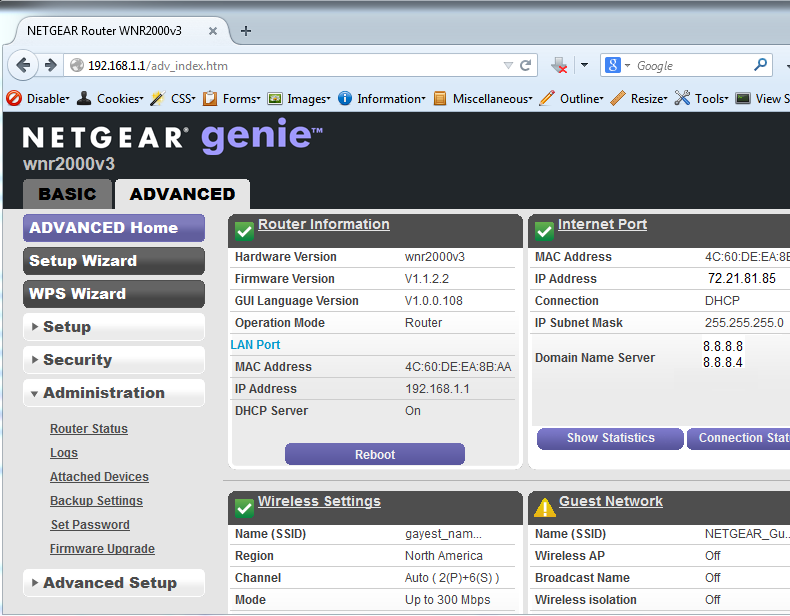The image size is (790, 616).
Task: Click the Reboot button
Action: [x=375, y=454]
